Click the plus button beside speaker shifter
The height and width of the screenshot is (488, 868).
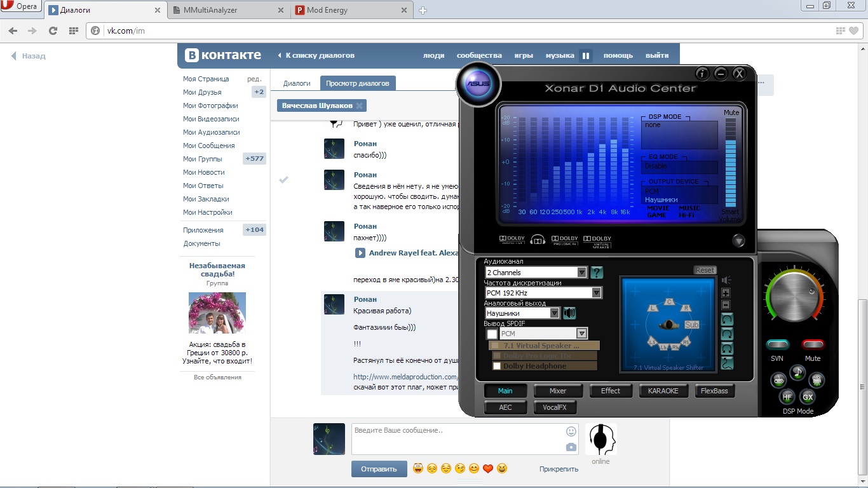click(726, 293)
